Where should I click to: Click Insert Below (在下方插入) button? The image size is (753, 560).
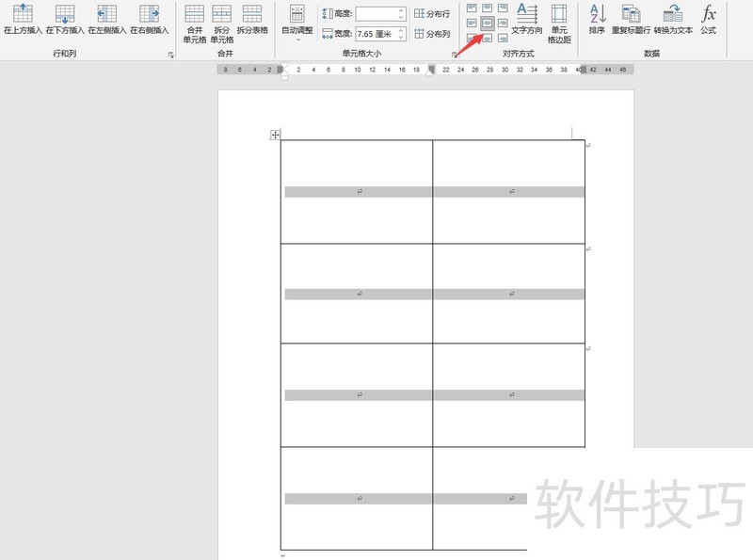(x=65, y=19)
